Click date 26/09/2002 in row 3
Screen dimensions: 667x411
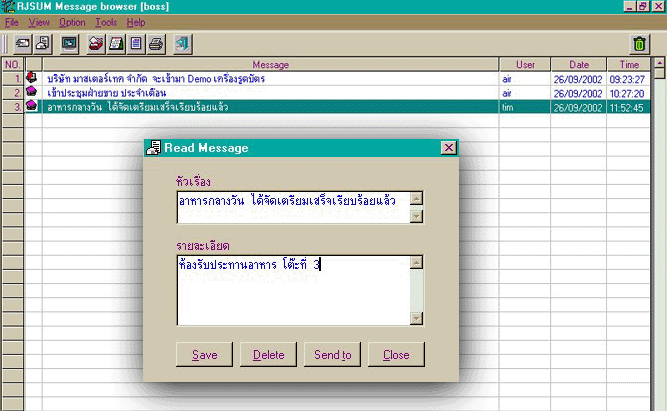(578, 108)
